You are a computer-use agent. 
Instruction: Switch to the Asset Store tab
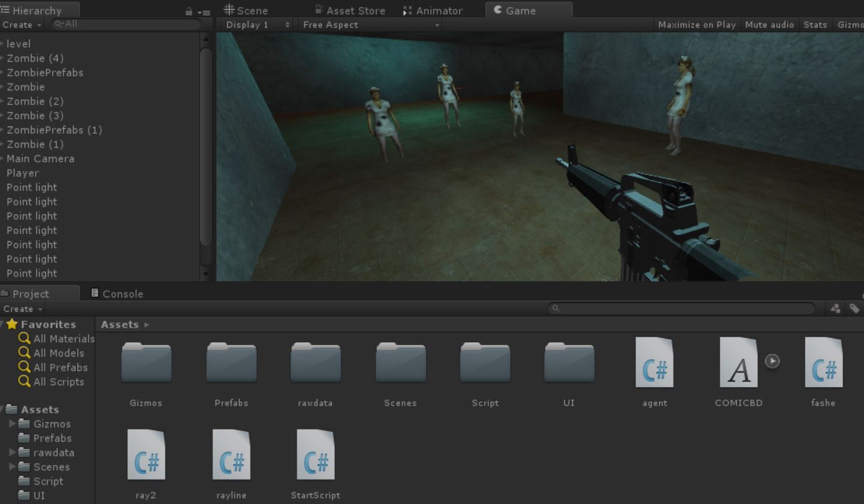click(350, 10)
